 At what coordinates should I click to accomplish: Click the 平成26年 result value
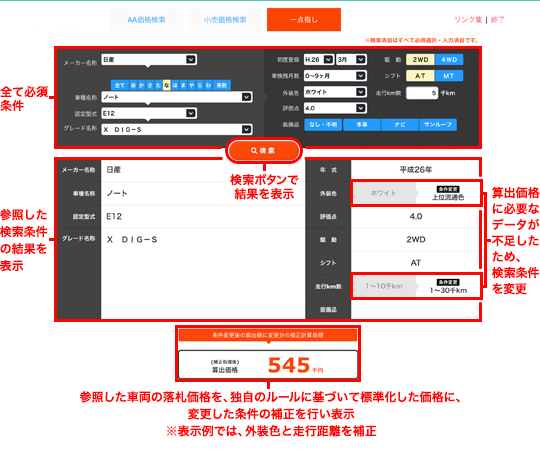[x=416, y=169]
